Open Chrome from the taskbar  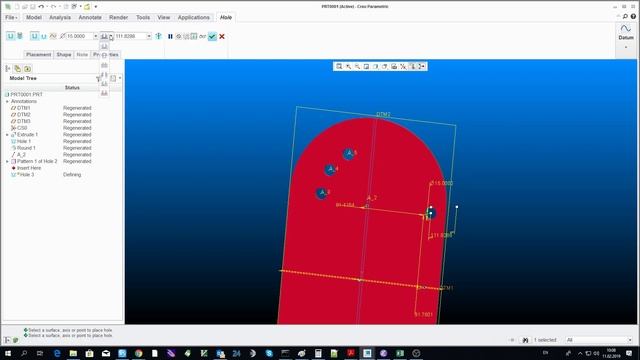coord(138,353)
